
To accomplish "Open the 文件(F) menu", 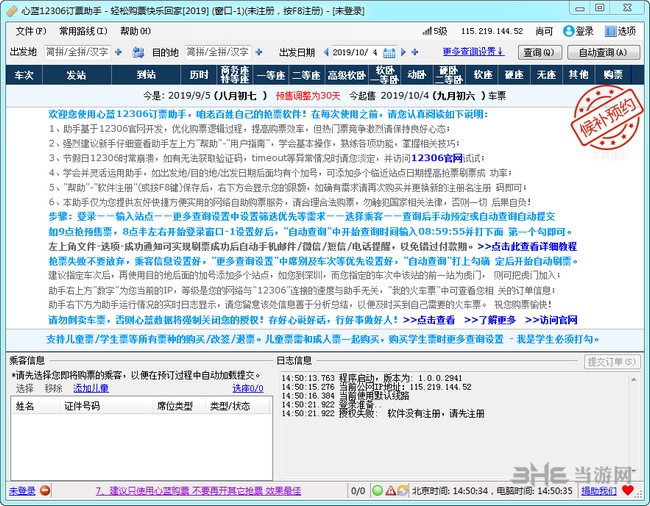I will tap(31, 31).
